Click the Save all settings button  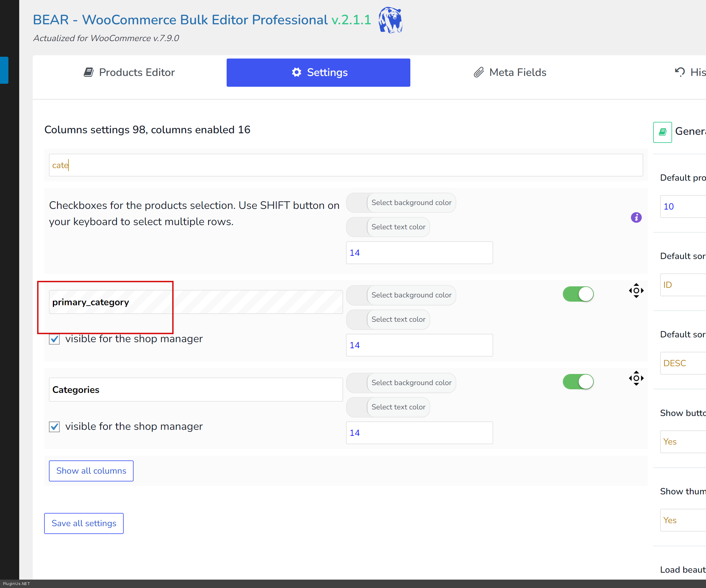click(84, 523)
